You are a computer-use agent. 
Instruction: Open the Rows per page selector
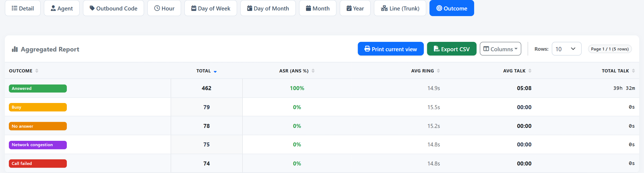pyautogui.click(x=566, y=49)
